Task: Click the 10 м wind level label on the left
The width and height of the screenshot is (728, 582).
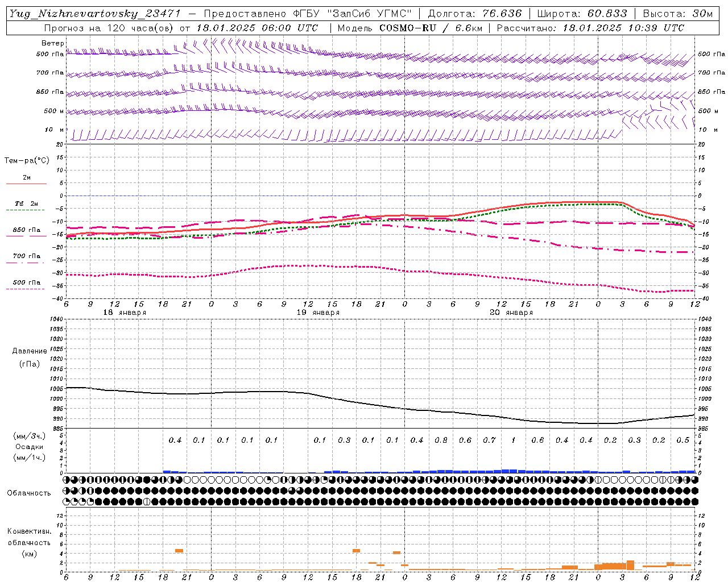Action: click(x=55, y=130)
